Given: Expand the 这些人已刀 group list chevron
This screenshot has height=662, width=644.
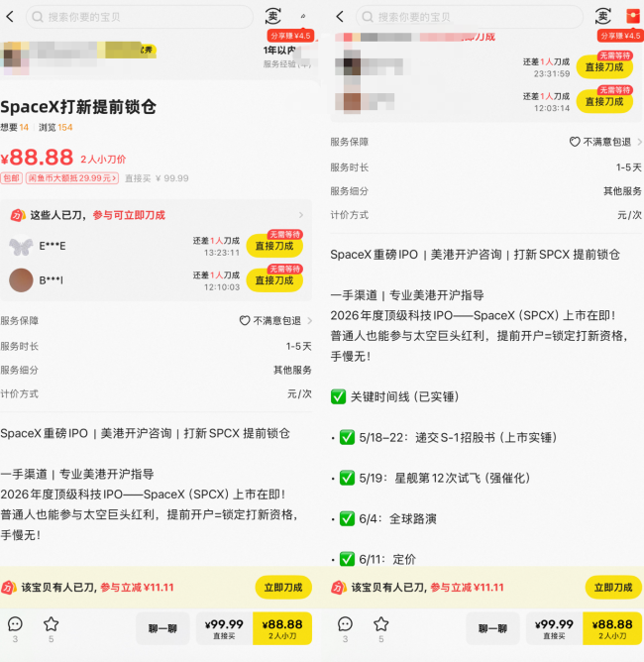Looking at the screenshot, I should (x=301, y=215).
